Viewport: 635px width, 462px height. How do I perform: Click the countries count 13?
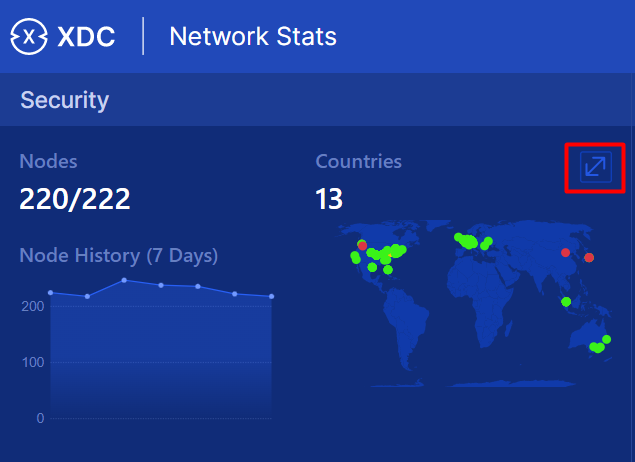[x=329, y=199]
